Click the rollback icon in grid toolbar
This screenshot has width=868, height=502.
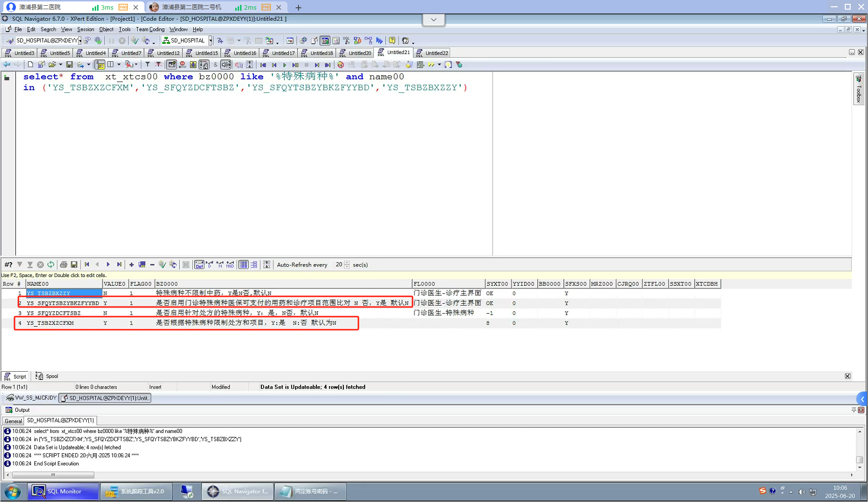coord(173,265)
